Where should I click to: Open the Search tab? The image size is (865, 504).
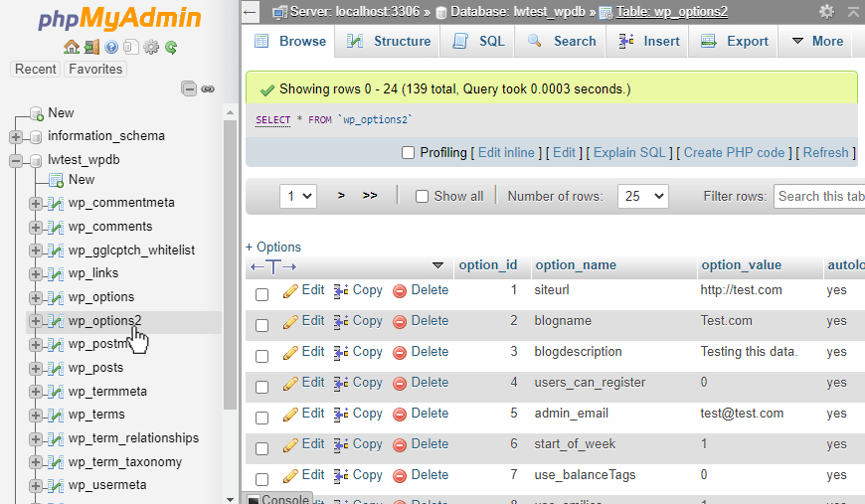click(562, 42)
